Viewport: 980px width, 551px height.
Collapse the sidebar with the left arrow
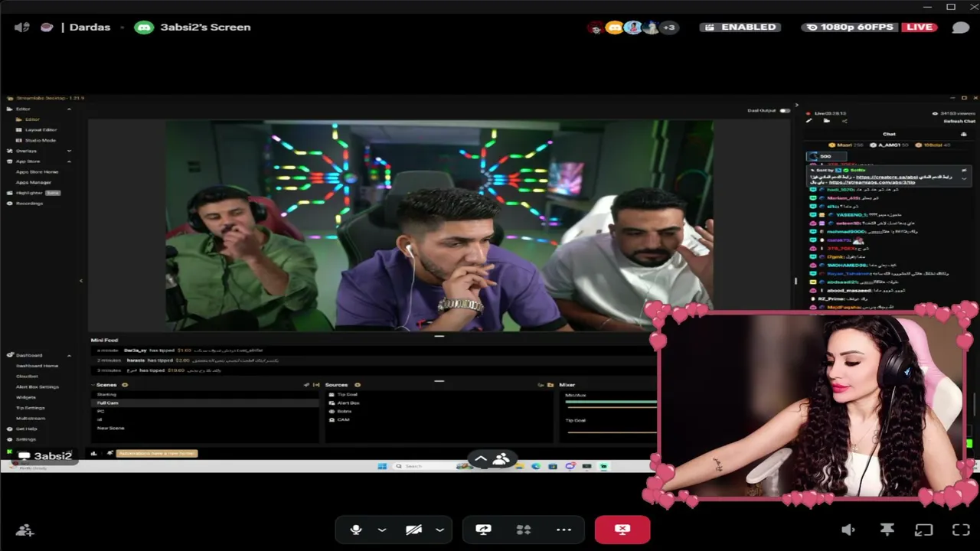click(x=81, y=281)
